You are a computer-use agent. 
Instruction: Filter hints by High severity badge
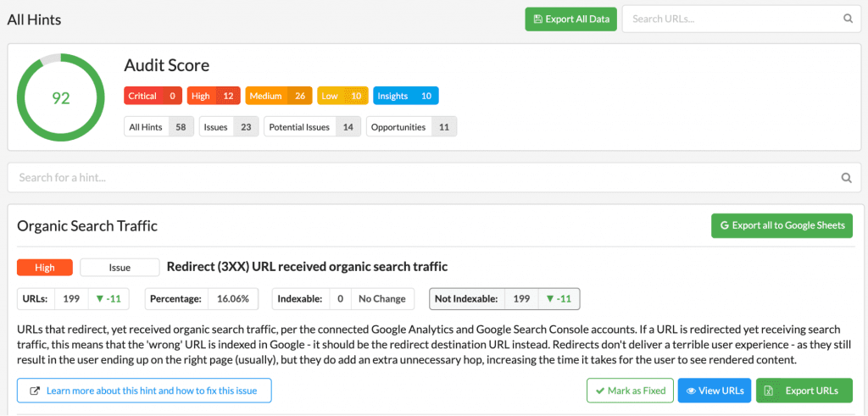point(213,96)
